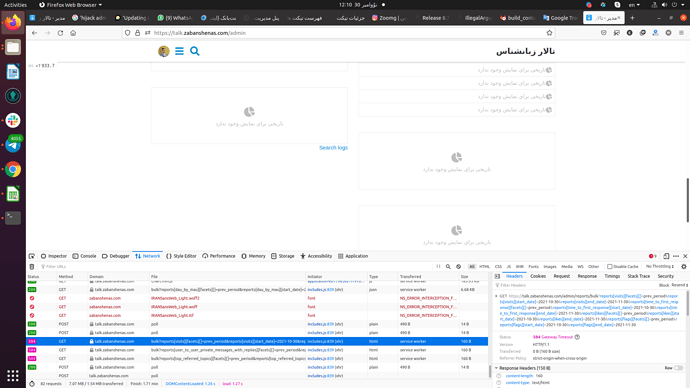
Task: Open Activities overview
Action: click(15, 5)
